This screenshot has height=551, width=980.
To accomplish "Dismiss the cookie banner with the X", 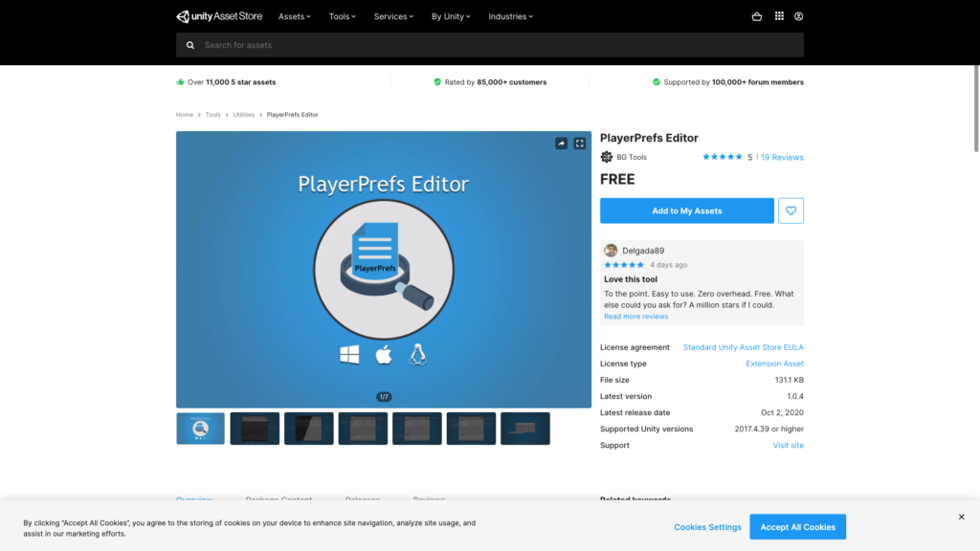I will 961,517.
